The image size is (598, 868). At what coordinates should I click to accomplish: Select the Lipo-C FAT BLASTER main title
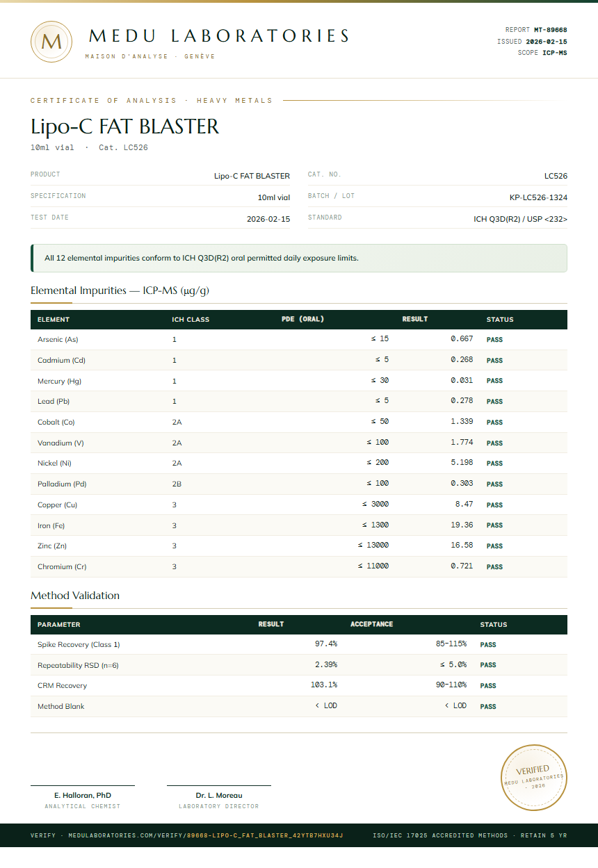(125, 126)
